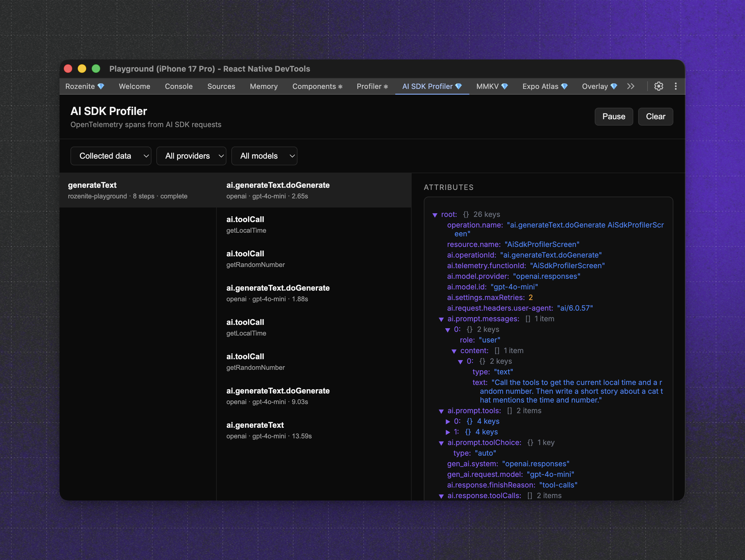The height and width of the screenshot is (560, 745).
Task: Show more tabs via double-chevron icon
Action: coord(631,86)
